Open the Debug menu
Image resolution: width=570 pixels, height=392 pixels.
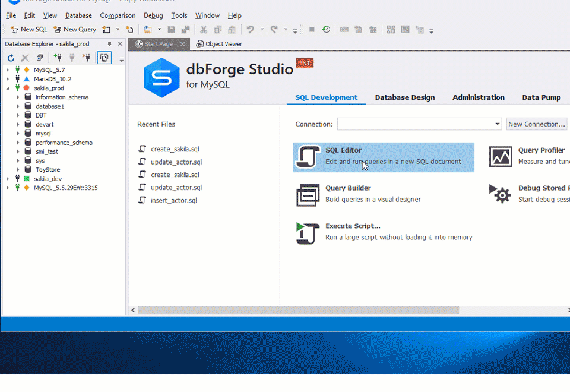(x=153, y=15)
